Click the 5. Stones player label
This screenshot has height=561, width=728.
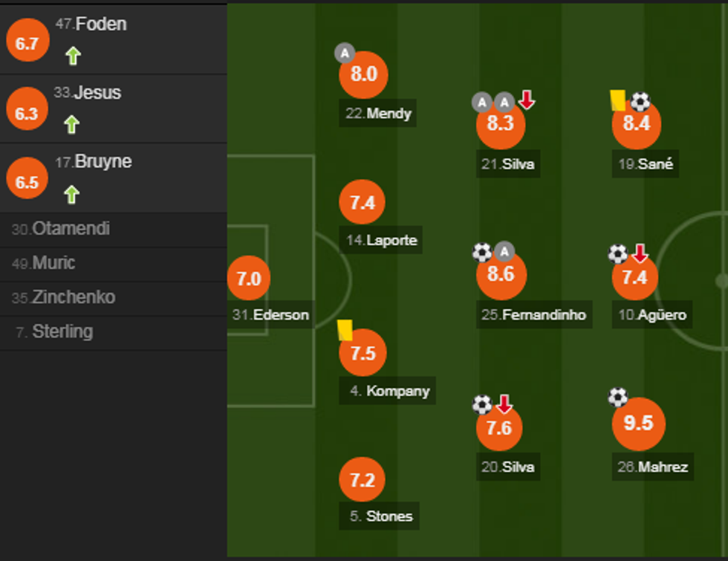point(381,516)
